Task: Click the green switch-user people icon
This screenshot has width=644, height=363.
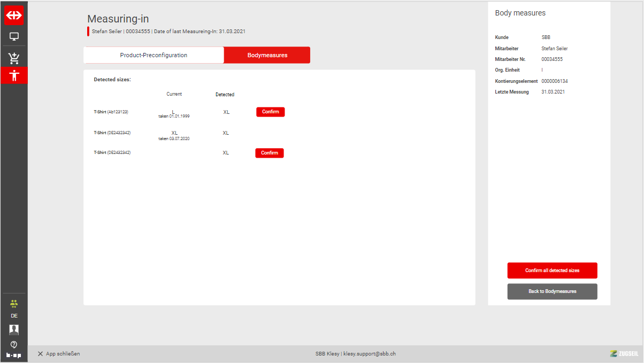Action: point(14,303)
